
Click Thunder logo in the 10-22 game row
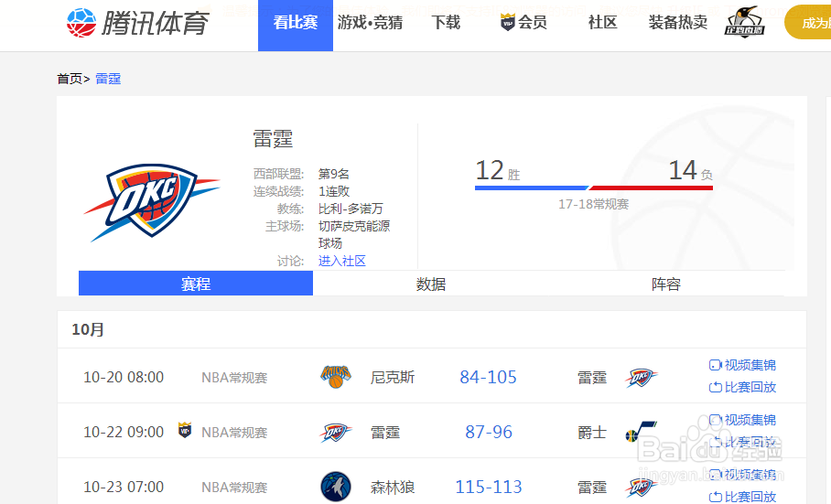pyautogui.click(x=336, y=432)
